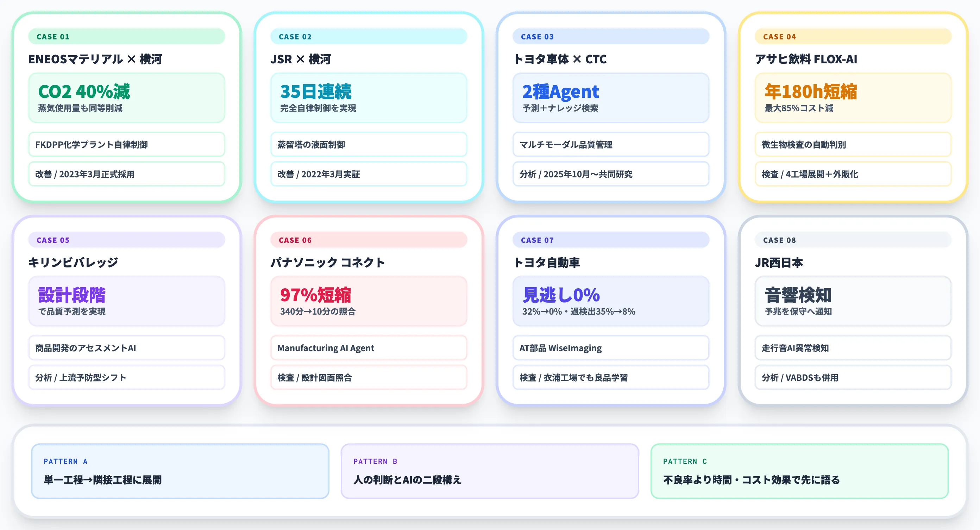Select Manufacturing AI Agent row

tap(369, 348)
